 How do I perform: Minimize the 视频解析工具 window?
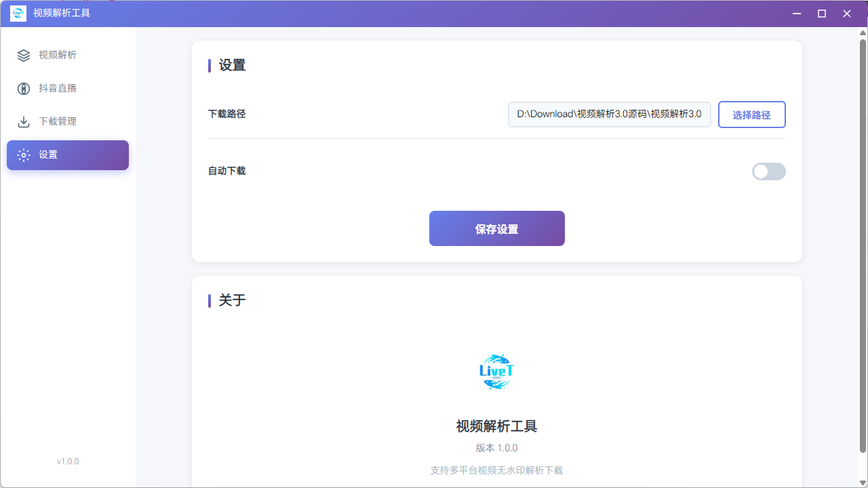(x=797, y=14)
